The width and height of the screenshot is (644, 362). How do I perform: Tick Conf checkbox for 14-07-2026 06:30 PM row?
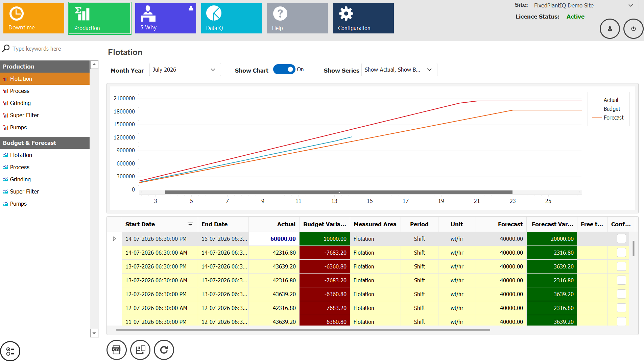point(621,238)
